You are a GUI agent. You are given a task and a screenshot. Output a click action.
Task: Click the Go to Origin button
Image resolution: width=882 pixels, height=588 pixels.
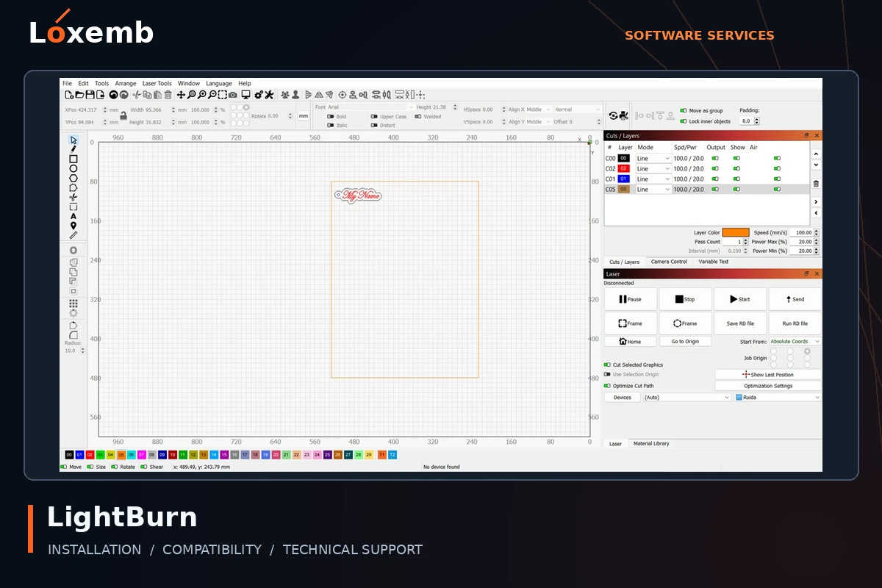pyautogui.click(x=685, y=341)
